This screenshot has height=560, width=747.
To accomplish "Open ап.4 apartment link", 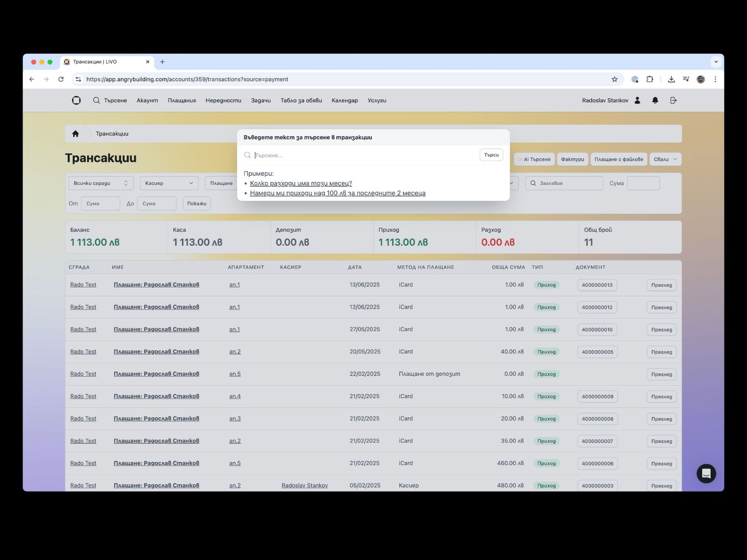I will (x=235, y=396).
